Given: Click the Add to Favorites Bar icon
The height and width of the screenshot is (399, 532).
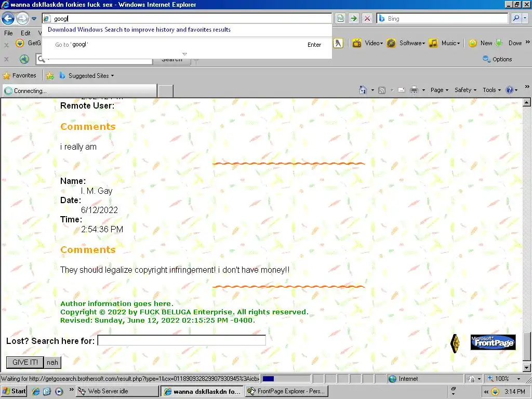Looking at the screenshot, I should tap(50, 76).
